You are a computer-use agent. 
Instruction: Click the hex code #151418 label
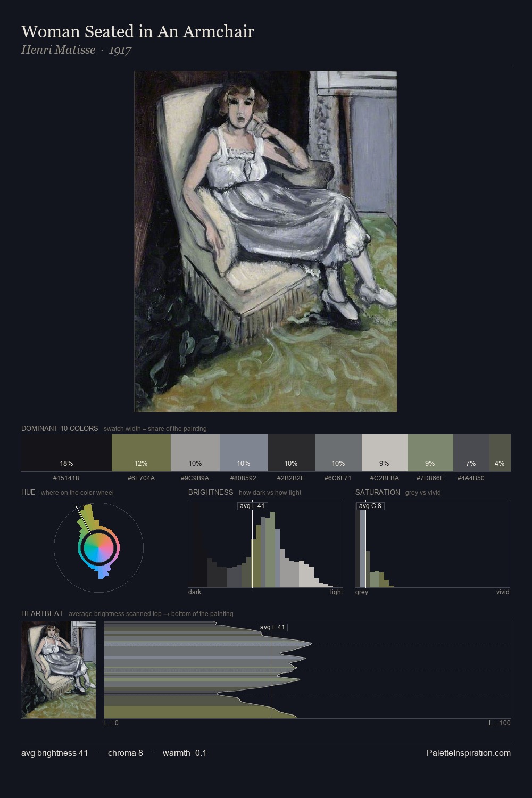[x=66, y=478]
